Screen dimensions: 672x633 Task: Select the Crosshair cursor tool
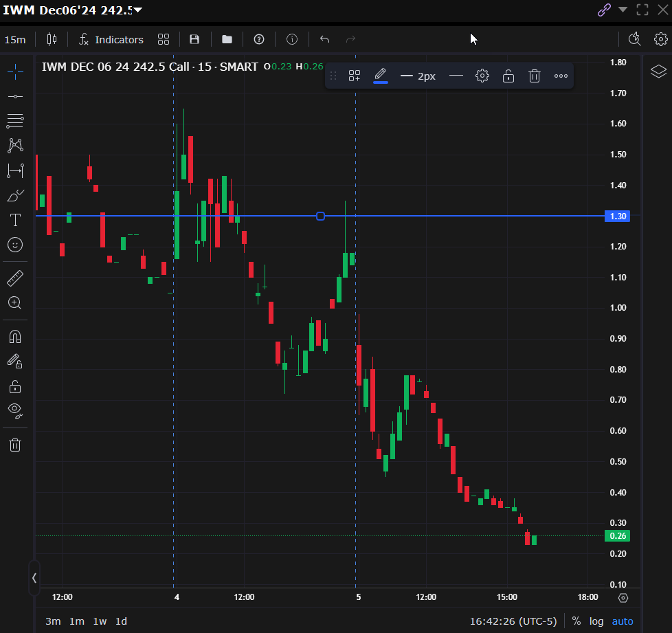tap(14, 71)
